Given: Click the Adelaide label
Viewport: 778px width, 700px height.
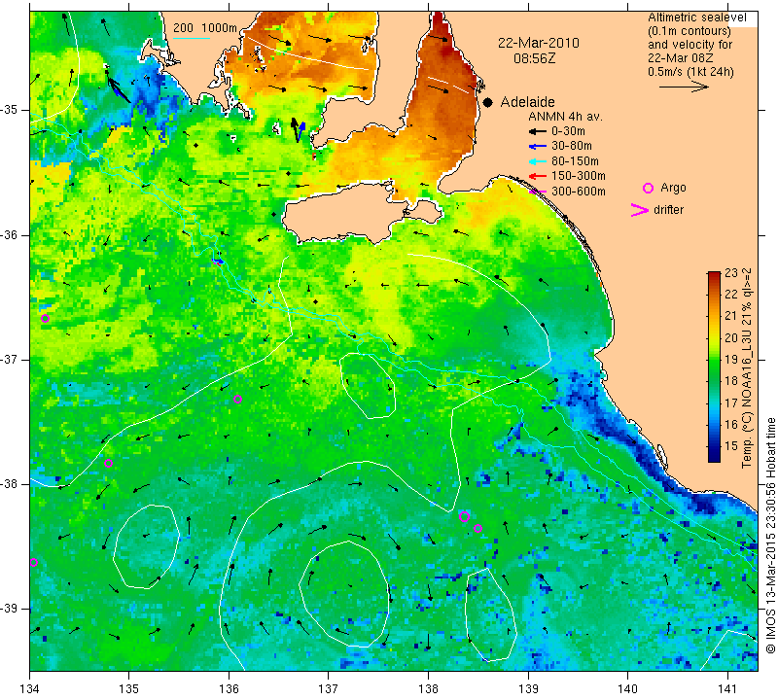Looking at the screenshot, I should (527, 102).
